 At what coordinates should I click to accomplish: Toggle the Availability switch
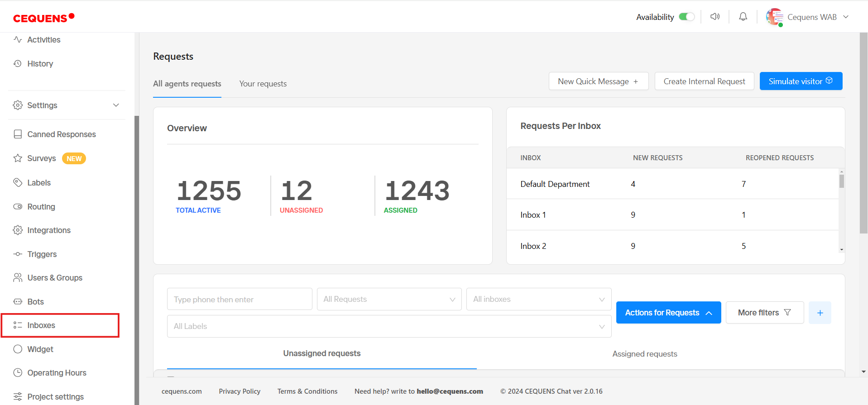tap(686, 17)
